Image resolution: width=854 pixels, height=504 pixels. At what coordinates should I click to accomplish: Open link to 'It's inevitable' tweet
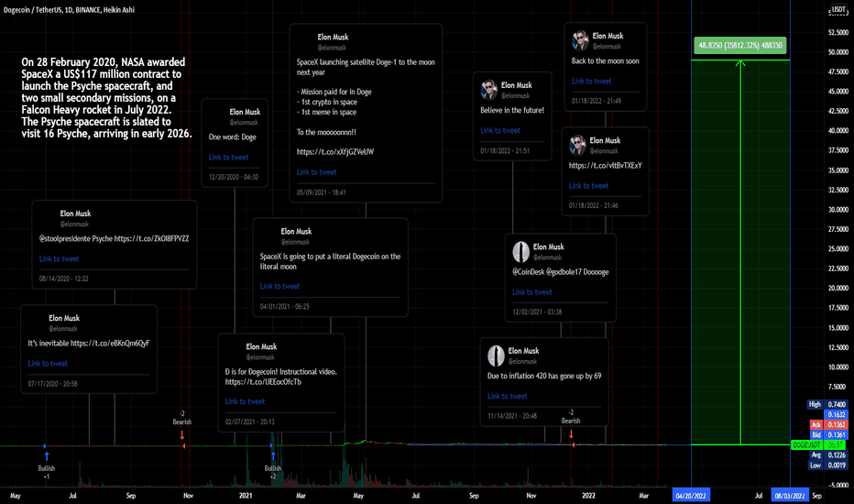click(48, 364)
